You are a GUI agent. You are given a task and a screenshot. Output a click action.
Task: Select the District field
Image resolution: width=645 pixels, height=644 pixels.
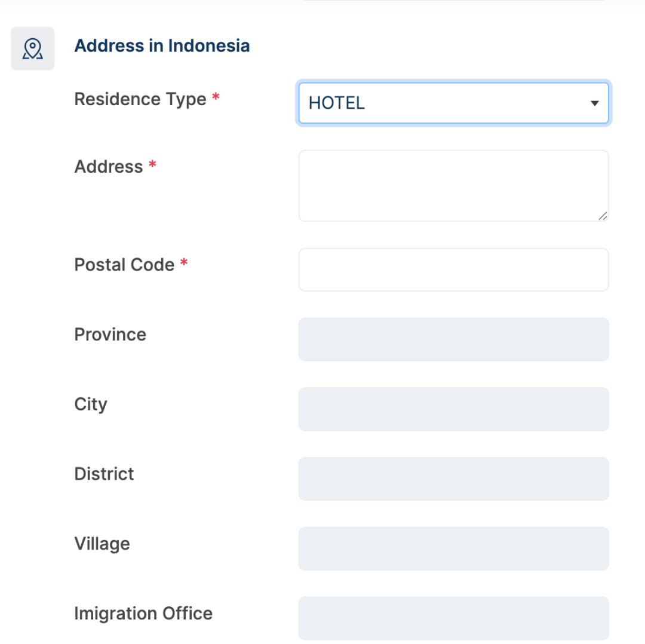453,479
